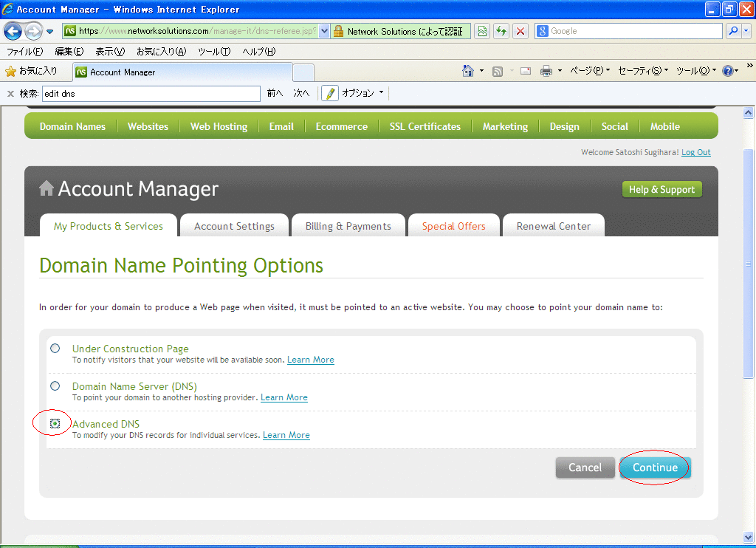
Task: Stop loading with the red X icon
Action: pos(520,31)
